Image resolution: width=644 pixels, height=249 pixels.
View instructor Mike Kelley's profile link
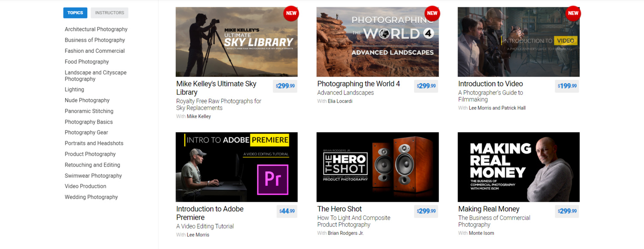pyautogui.click(x=199, y=116)
